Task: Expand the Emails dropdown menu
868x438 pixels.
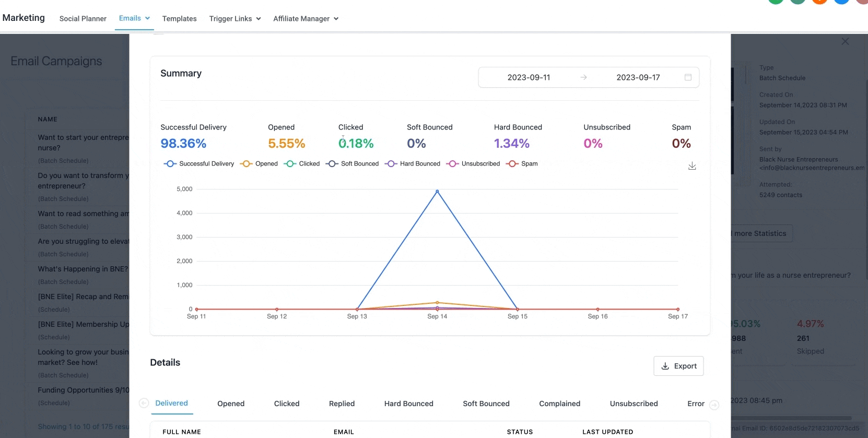Action: point(134,18)
